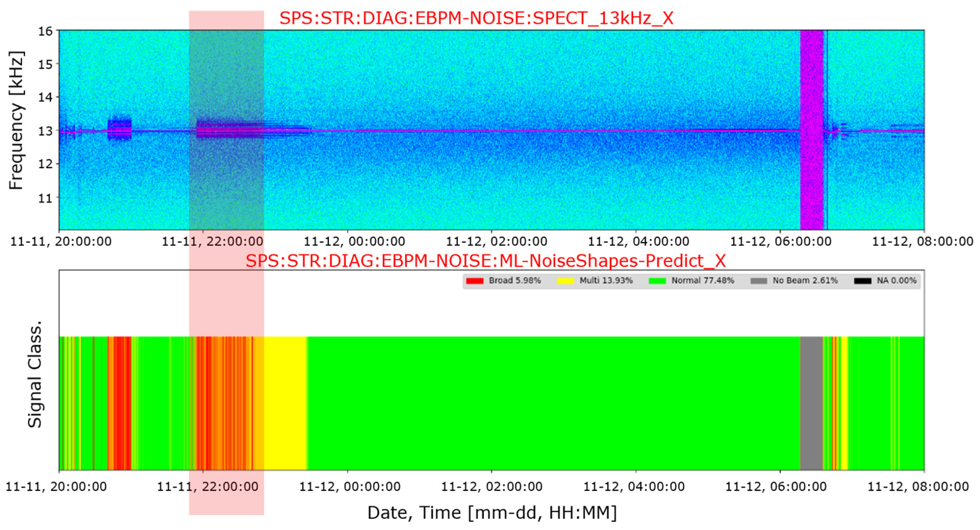Screen dimensions: 980x530
Task: Click the Signal Class. axis label
Action: tap(35, 375)
